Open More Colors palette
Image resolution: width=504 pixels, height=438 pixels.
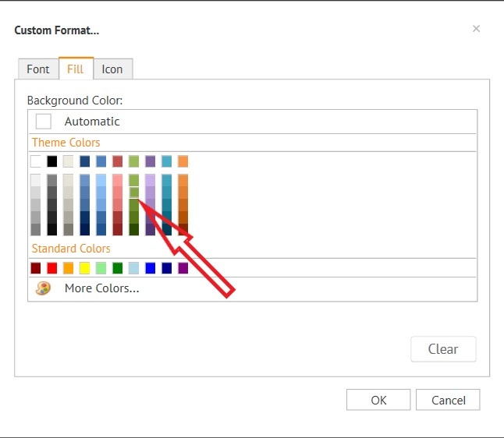click(252, 288)
